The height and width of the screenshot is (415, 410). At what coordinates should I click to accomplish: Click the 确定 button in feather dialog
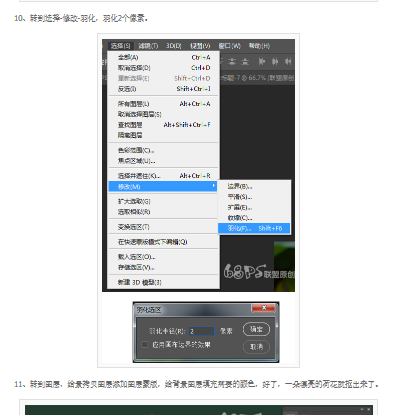256,329
